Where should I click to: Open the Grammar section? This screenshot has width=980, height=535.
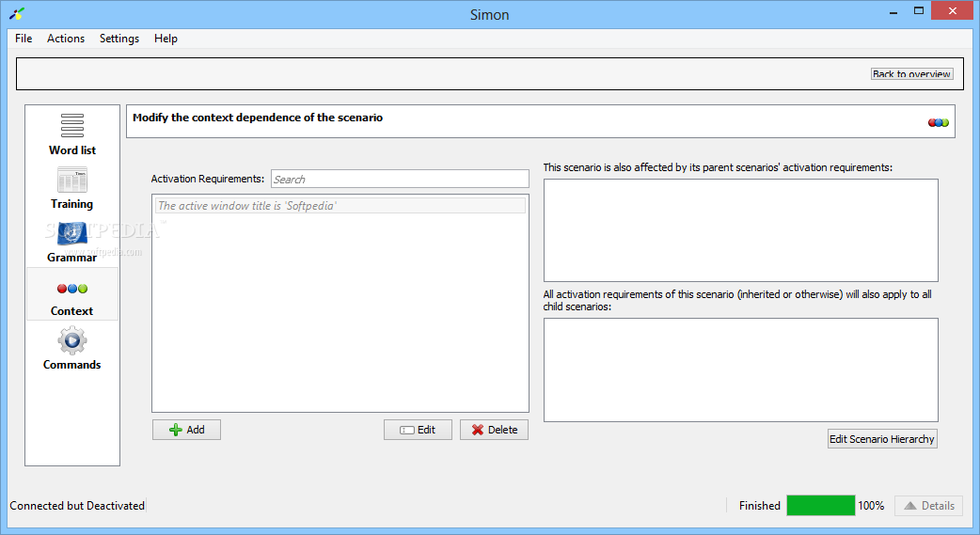(71, 242)
